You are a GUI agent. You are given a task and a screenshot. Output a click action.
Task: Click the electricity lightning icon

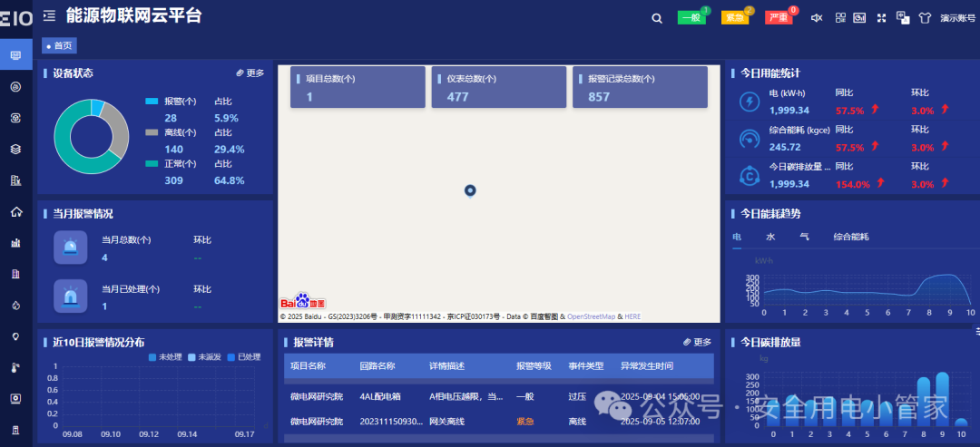click(x=749, y=102)
